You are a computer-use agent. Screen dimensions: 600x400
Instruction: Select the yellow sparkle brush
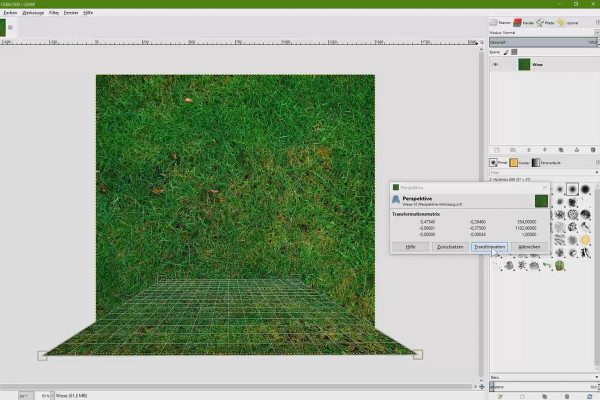[x=585, y=240]
